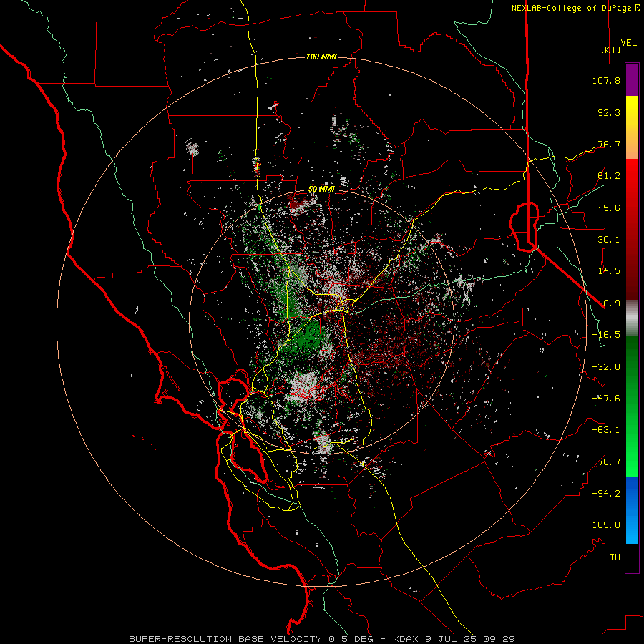Screen dimensions: 644x644
Task: Click the yellow segment of the color bar
Action: 632,112
